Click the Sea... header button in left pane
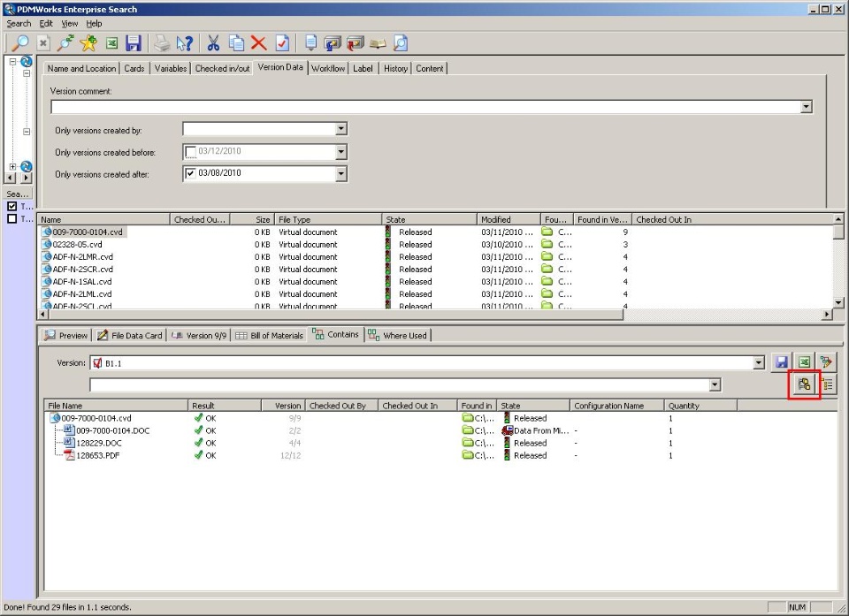The height and width of the screenshot is (616, 849). (18, 194)
